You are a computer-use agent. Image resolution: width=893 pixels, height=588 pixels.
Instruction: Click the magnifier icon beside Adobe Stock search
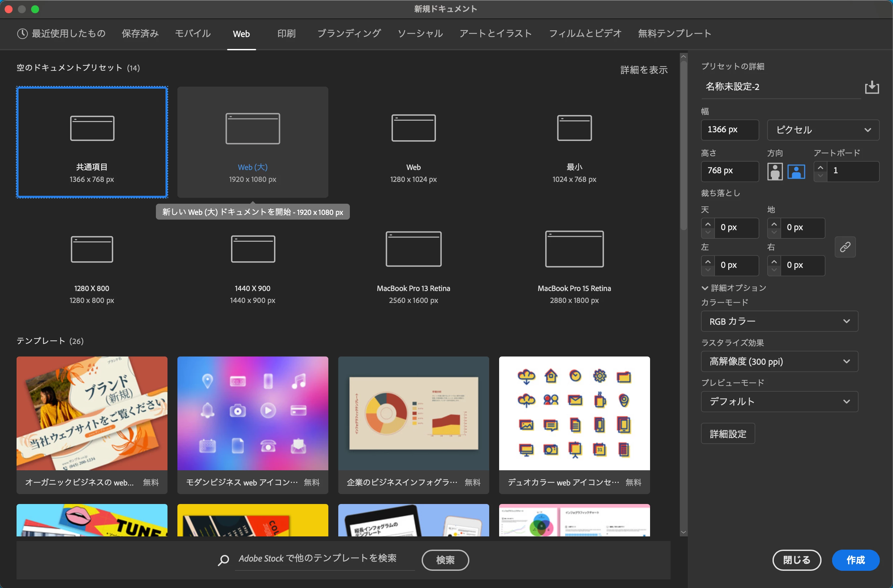pyautogui.click(x=223, y=560)
